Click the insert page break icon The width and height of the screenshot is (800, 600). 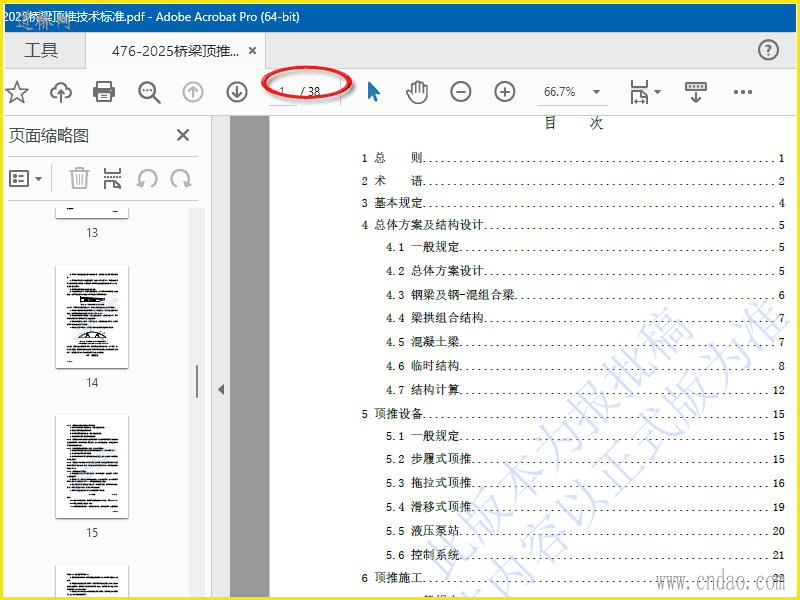point(112,179)
